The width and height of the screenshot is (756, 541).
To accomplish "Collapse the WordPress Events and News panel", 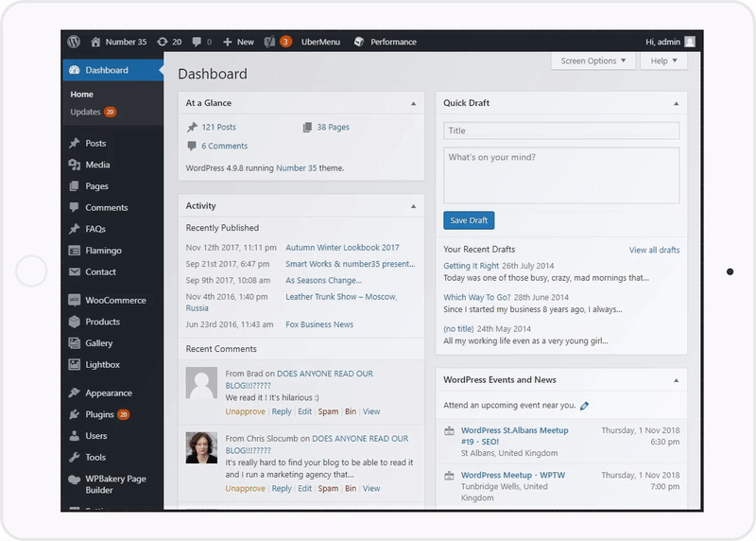I will (676, 380).
